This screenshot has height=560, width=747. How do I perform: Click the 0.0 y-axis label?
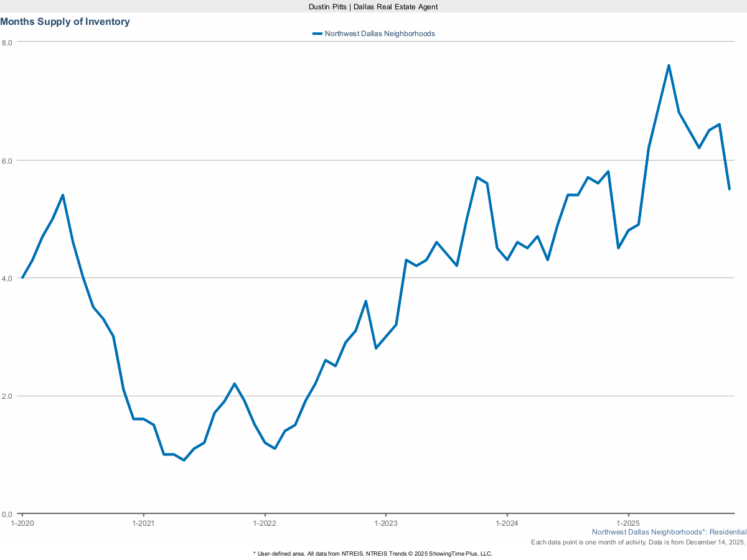tap(7, 514)
